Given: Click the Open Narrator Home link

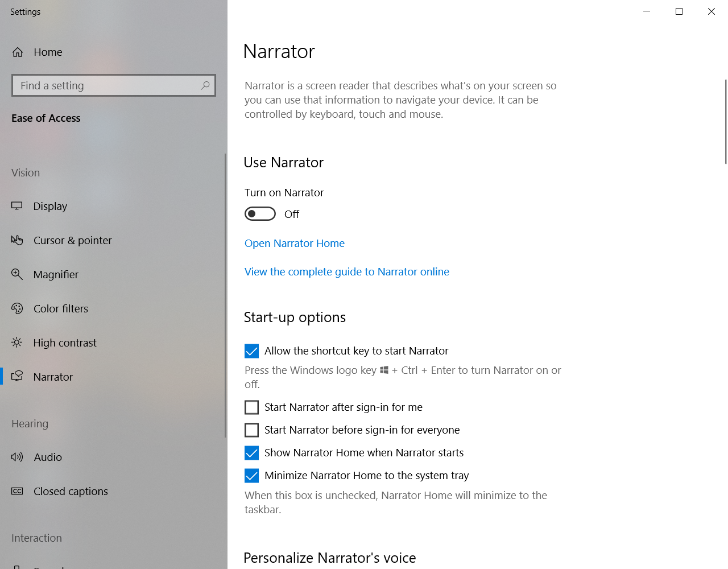Looking at the screenshot, I should (x=294, y=244).
